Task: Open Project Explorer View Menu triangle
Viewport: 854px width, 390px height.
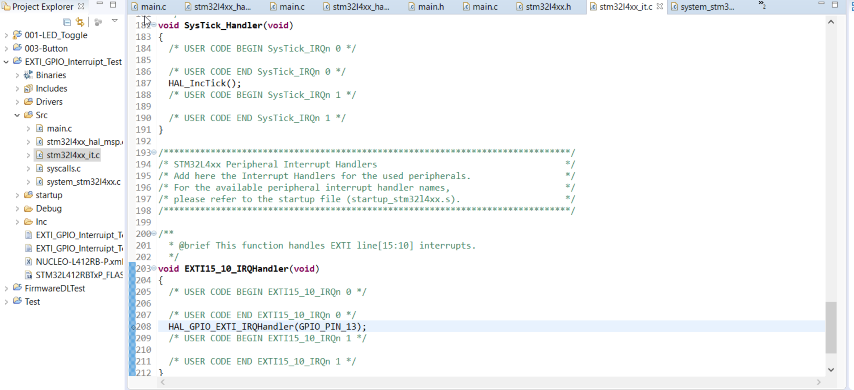Action: click(115, 21)
